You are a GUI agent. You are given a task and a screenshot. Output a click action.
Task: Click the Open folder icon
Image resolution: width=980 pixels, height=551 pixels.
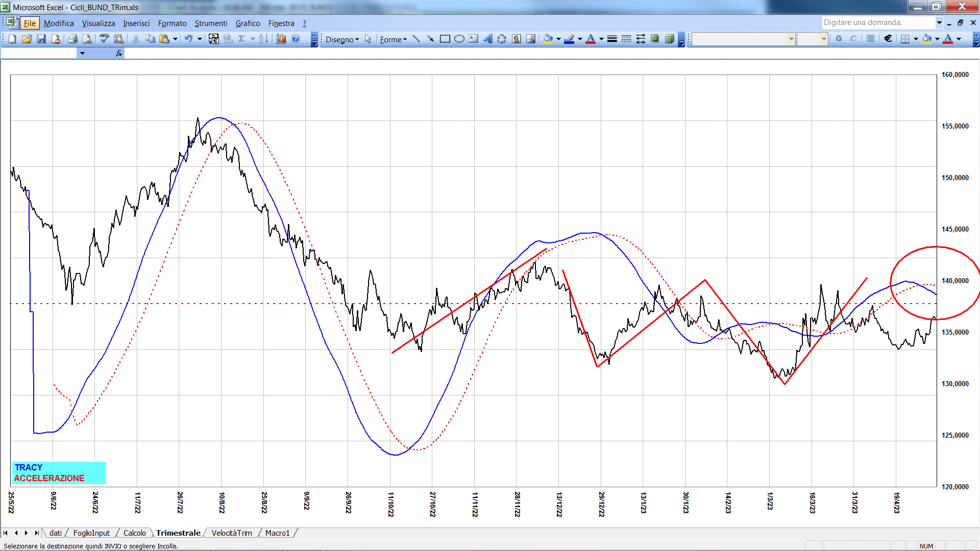pyautogui.click(x=27, y=39)
